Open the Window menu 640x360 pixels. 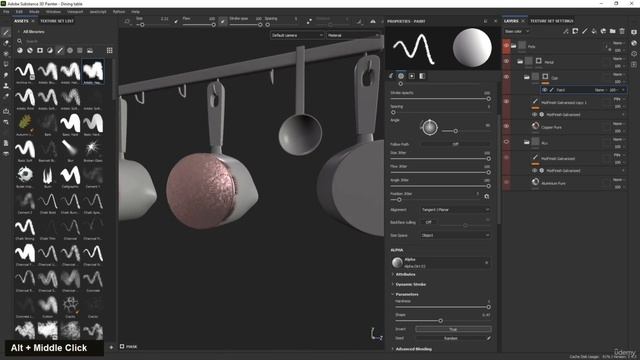(53, 12)
